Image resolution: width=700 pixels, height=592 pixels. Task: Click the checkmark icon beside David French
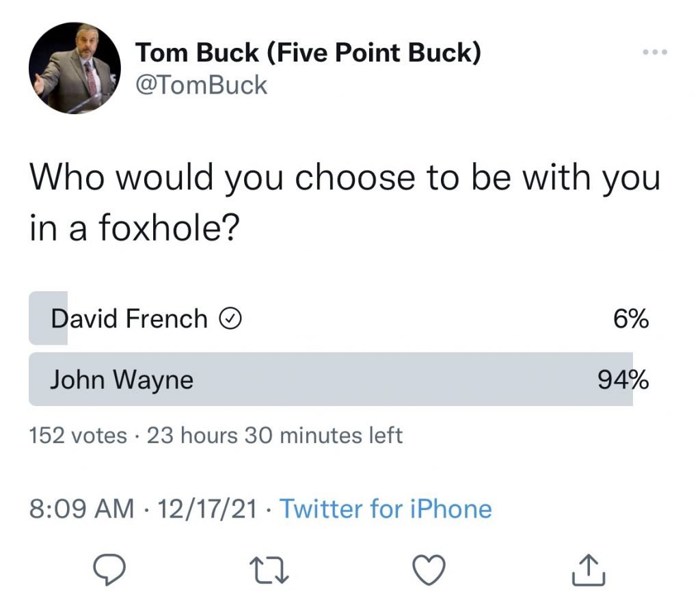230,319
